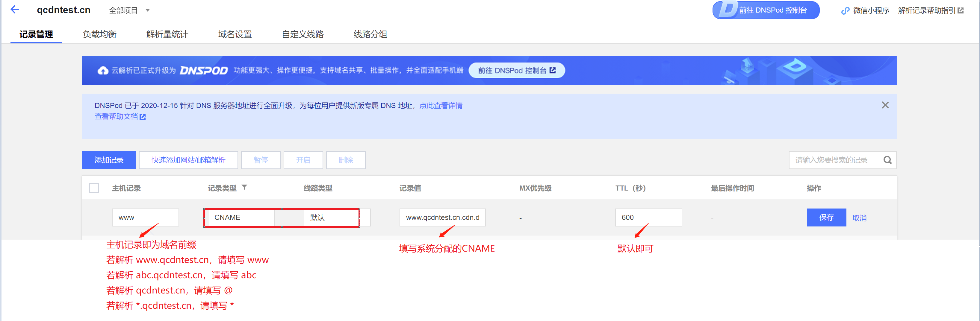The height and width of the screenshot is (321, 980).
Task: Switch to the 记录管理 tab
Action: (x=36, y=34)
